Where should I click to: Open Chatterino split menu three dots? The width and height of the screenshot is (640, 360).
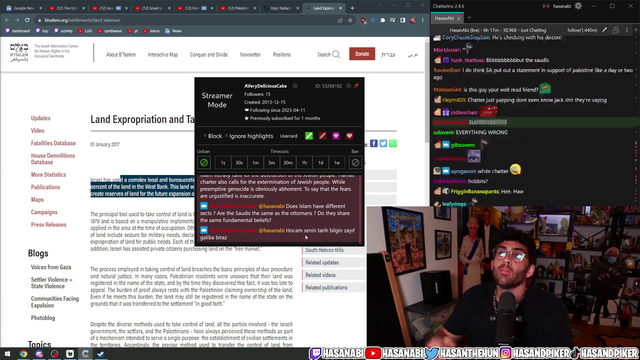coord(627,30)
